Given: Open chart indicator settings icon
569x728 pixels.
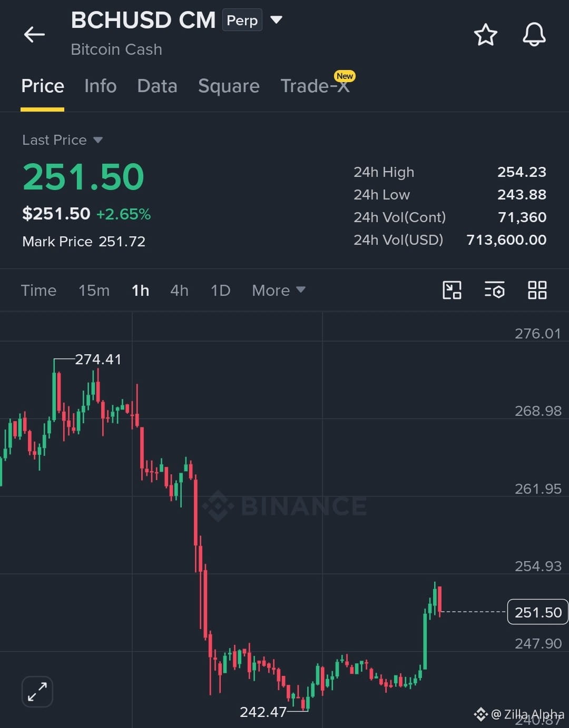Looking at the screenshot, I should coord(494,290).
